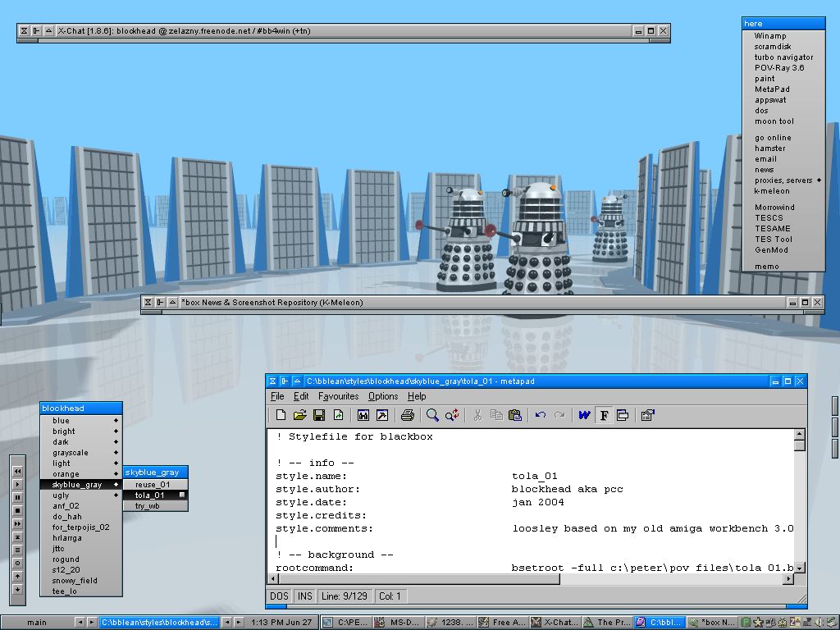Click the toolbar icon right of binoculars
Image resolution: width=840 pixels, height=630 pixels.
(x=382, y=415)
